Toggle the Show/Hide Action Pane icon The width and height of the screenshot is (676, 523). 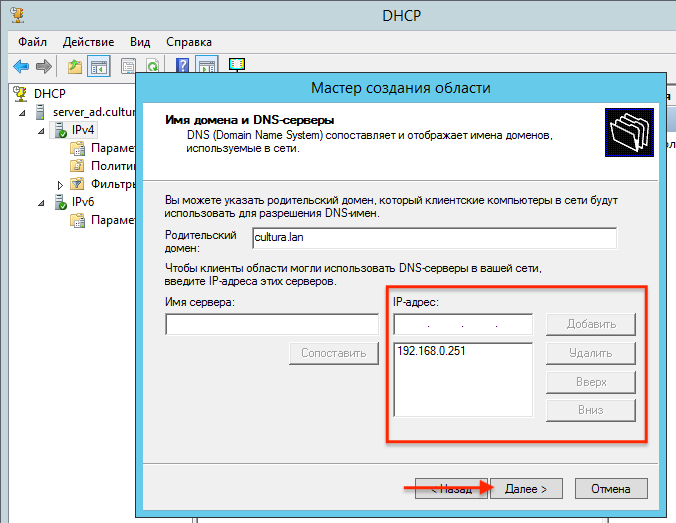206,67
